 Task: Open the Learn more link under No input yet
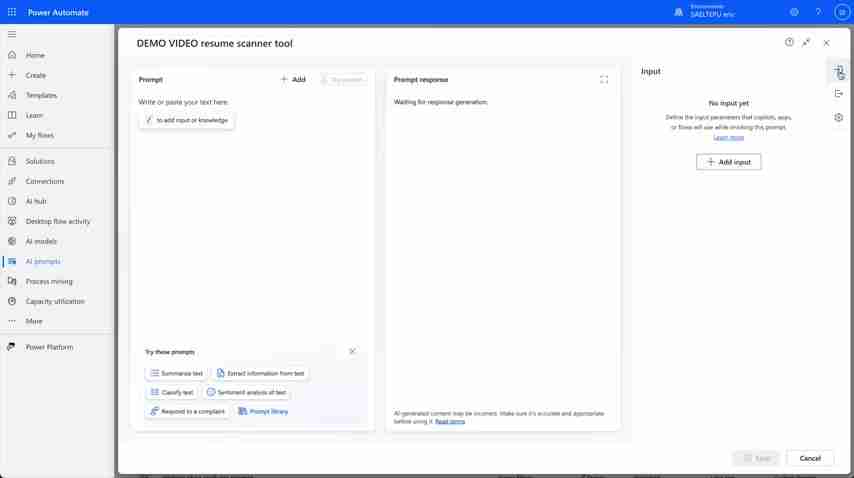[x=729, y=137]
